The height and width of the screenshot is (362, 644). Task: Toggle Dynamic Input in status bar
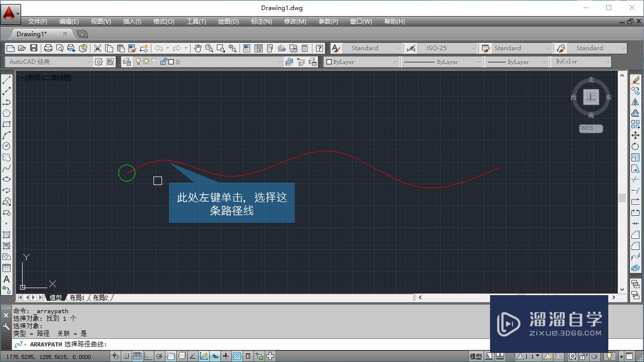coord(215,356)
